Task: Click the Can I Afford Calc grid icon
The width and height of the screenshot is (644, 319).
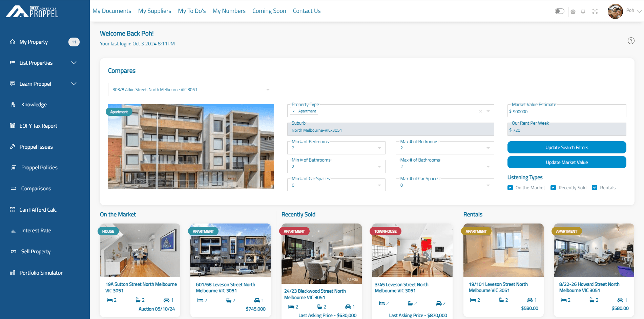Action: 13,210
